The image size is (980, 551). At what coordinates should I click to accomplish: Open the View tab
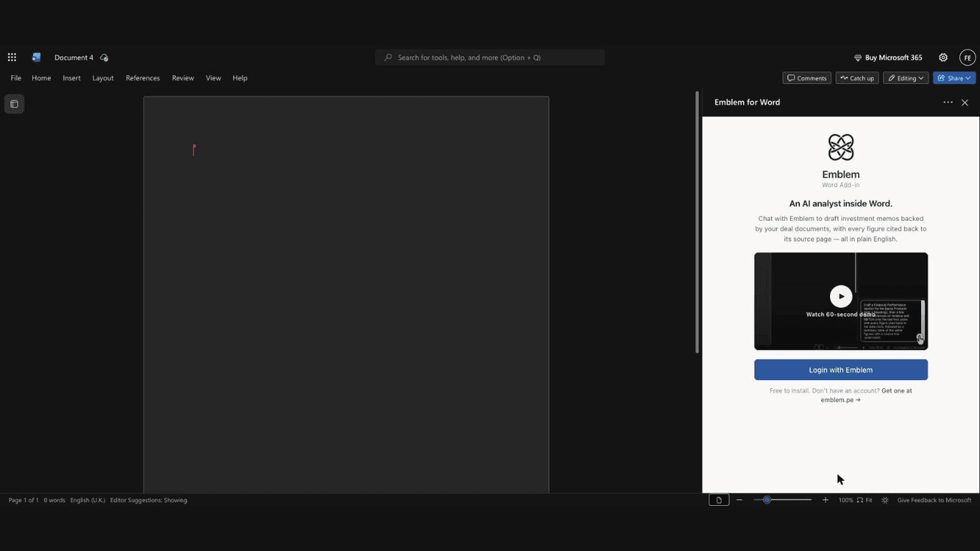pyautogui.click(x=214, y=78)
